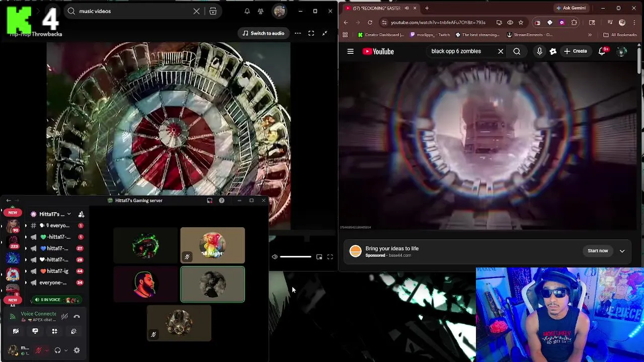Unmute the Discord microphone
This screenshot has width=644, height=362.
pos(38,350)
